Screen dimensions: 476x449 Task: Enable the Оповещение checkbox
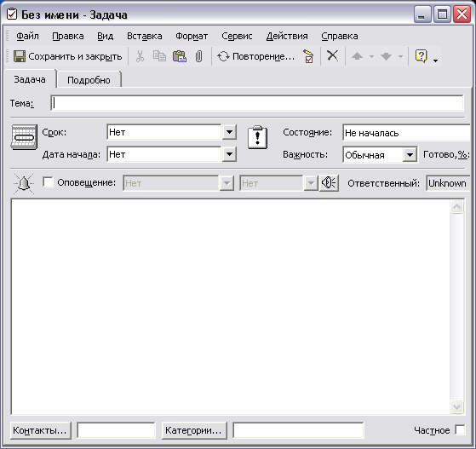pos(48,182)
